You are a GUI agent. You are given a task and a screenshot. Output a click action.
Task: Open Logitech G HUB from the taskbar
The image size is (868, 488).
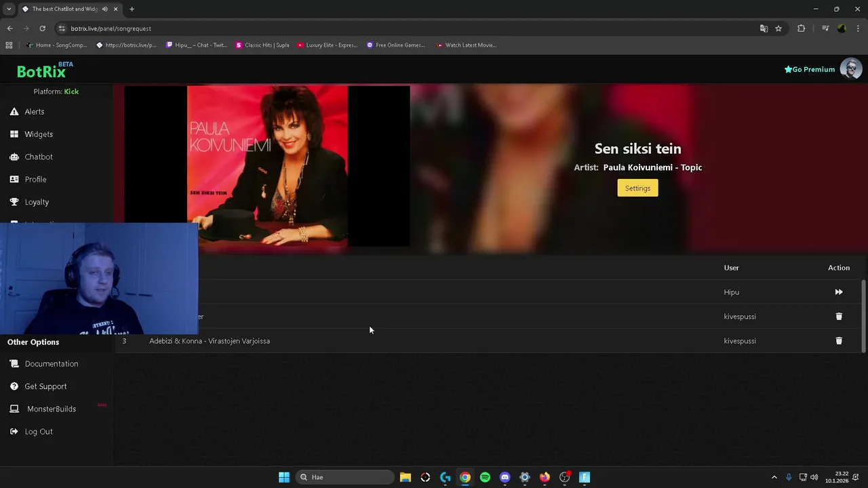(445, 477)
